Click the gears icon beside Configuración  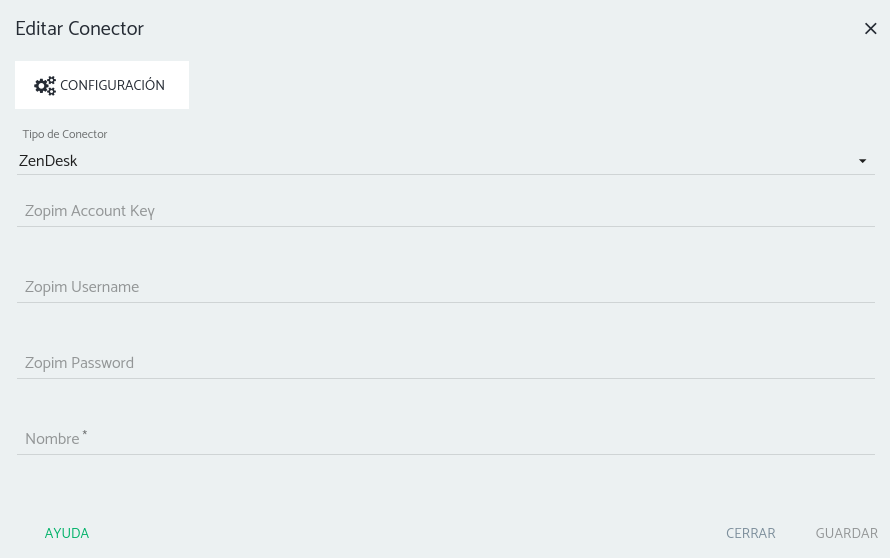coord(45,86)
